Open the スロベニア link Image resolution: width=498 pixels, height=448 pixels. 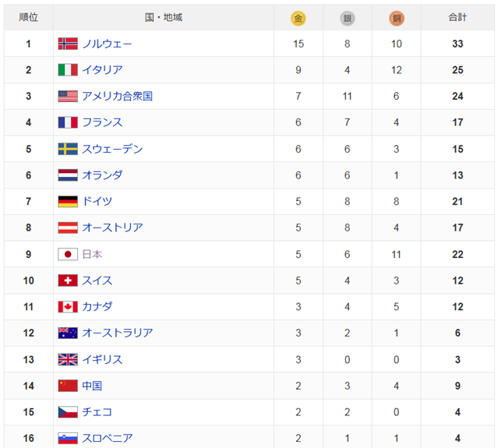coord(107,438)
